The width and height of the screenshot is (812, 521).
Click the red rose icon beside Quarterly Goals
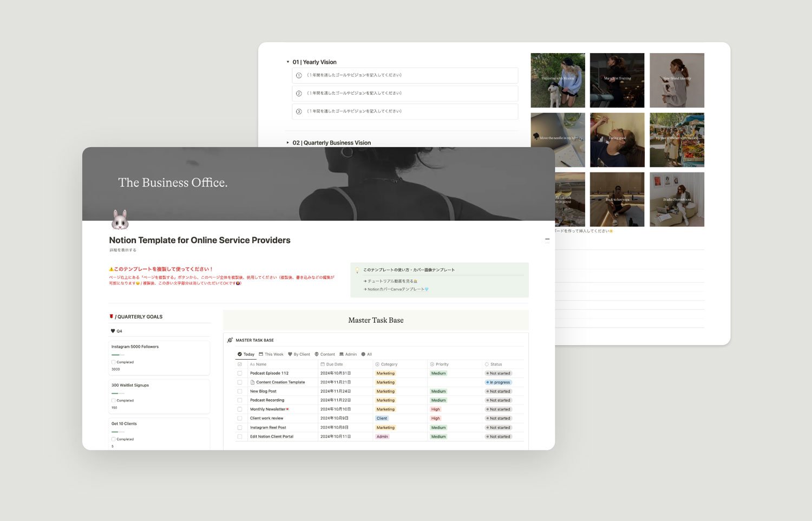(x=111, y=316)
